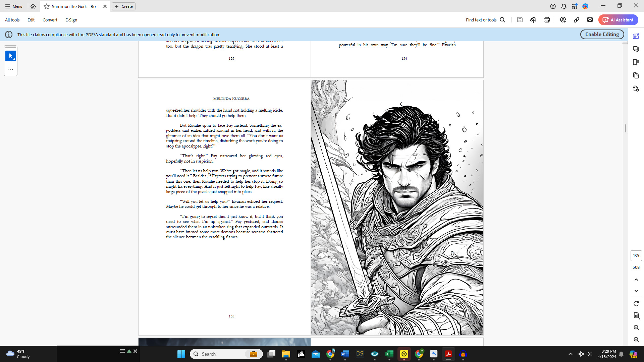Open the Page thumbnails panel icon

pyautogui.click(x=636, y=76)
